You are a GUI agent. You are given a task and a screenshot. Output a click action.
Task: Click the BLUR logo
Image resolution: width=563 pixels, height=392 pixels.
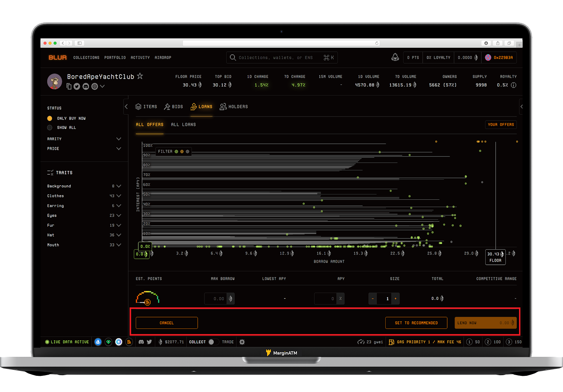click(x=58, y=57)
